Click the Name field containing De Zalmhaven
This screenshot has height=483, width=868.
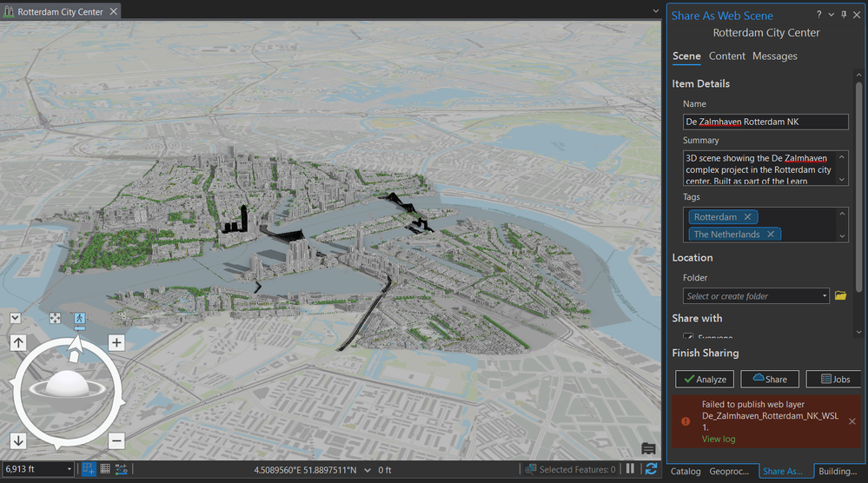point(765,122)
